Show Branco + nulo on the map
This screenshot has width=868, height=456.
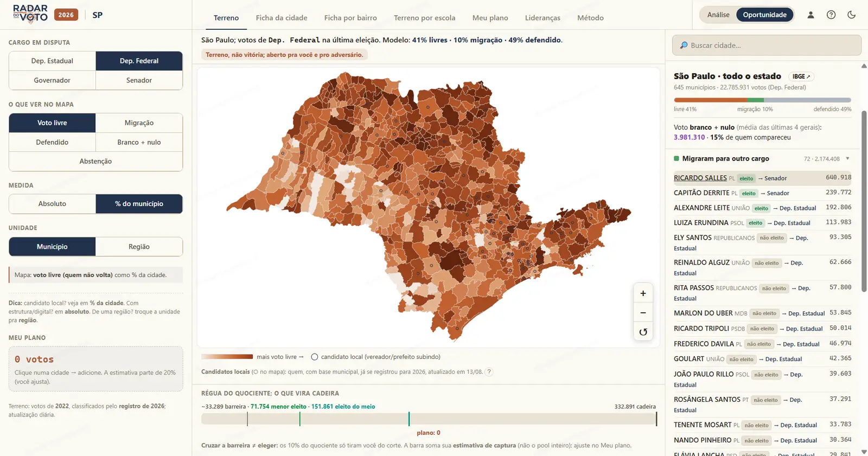coord(139,142)
